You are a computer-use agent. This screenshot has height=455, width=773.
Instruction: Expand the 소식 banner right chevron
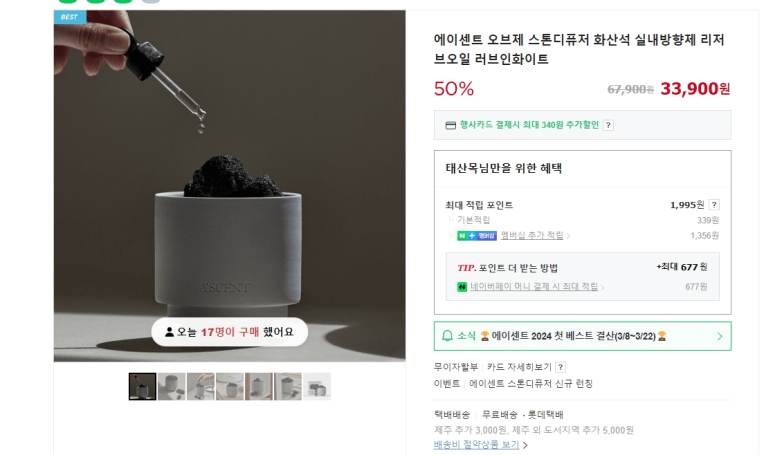click(x=720, y=336)
